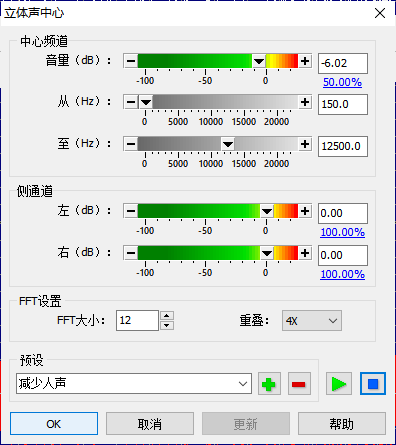The image size is (396, 445).
Task: Click the 右 (dB) 0.00 value field
Action: [x=343, y=255]
